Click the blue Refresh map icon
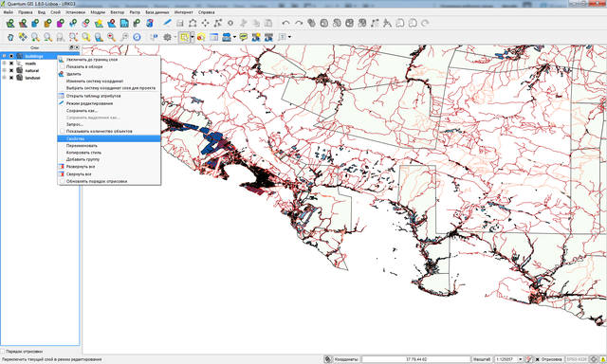607x364 pixels. (137, 37)
